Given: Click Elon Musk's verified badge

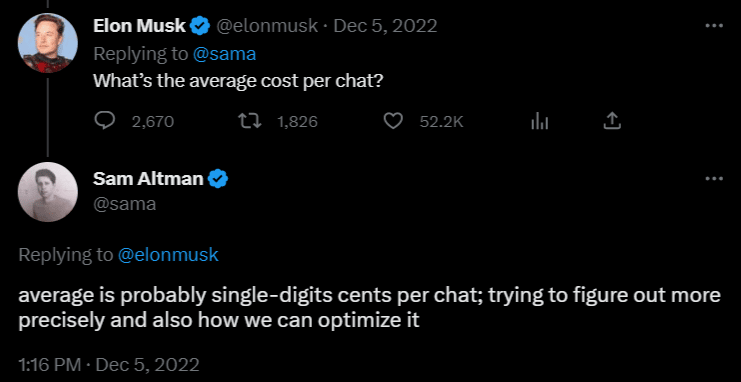Looking at the screenshot, I should (200, 26).
